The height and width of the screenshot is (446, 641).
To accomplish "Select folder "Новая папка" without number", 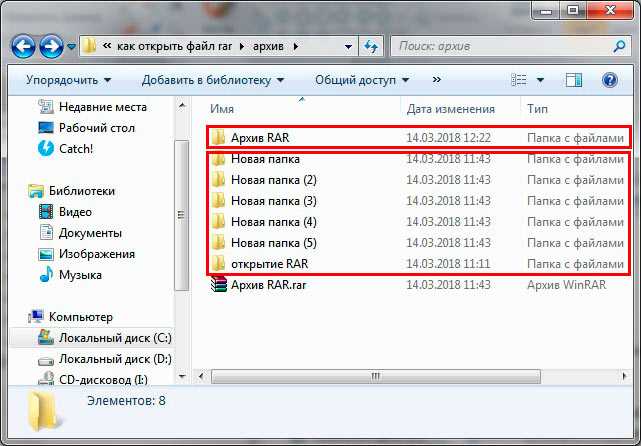I will (419, 159).
